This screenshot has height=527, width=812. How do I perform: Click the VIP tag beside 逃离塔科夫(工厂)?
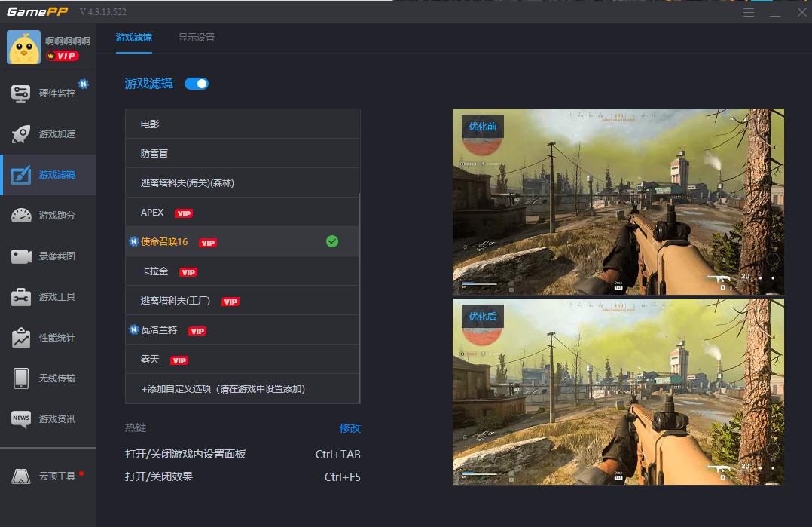click(230, 302)
